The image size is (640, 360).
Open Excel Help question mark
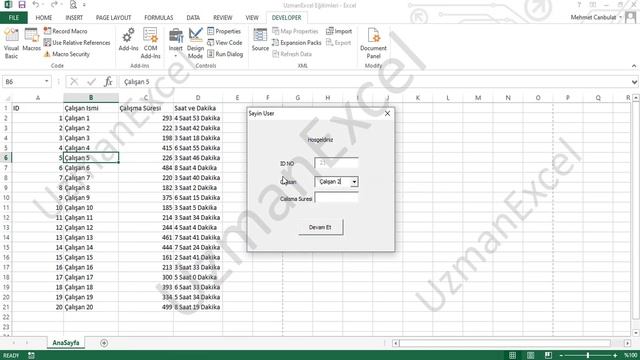(x=579, y=5)
